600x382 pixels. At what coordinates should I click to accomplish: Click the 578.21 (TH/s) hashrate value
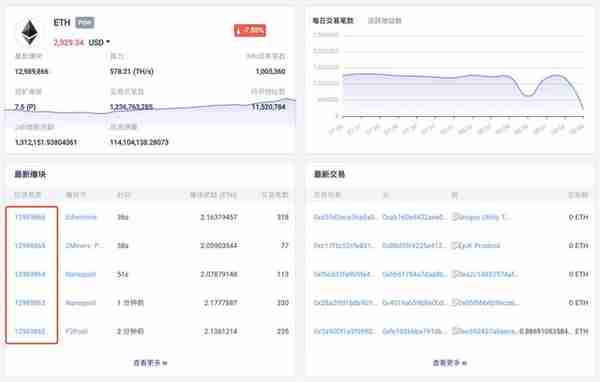(x=132, y=72)
